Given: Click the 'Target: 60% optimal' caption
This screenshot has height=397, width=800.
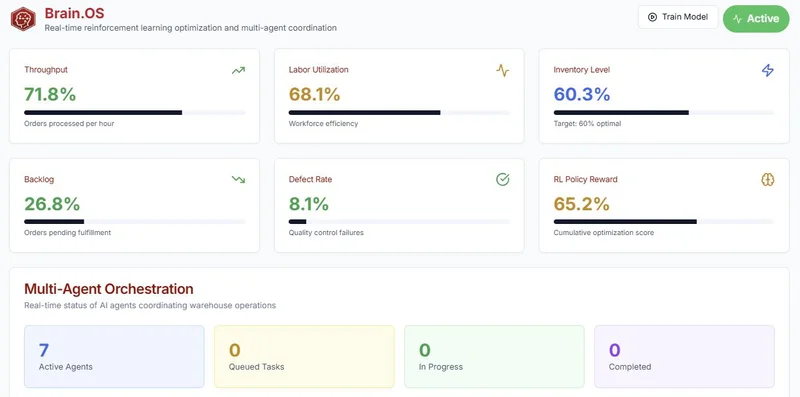Looking at the screenshot, I should pos(587,123).
